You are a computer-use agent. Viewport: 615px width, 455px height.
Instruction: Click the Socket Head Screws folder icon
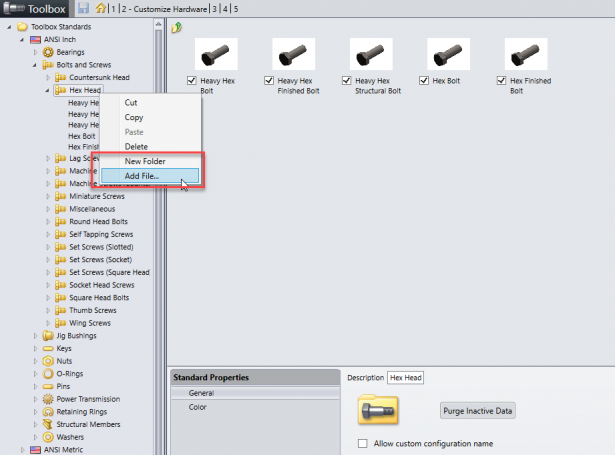click(x=60, y=285)
